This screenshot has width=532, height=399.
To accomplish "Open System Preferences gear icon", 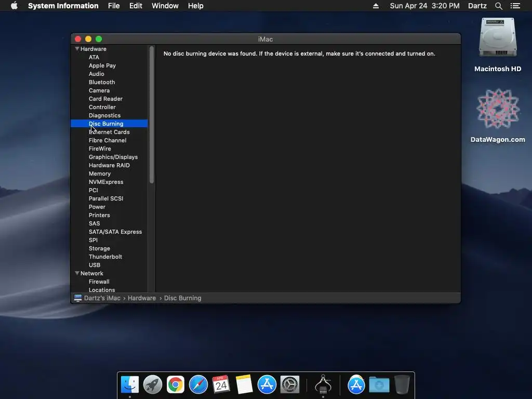I will pyautogui.click(x=289, y=384).
